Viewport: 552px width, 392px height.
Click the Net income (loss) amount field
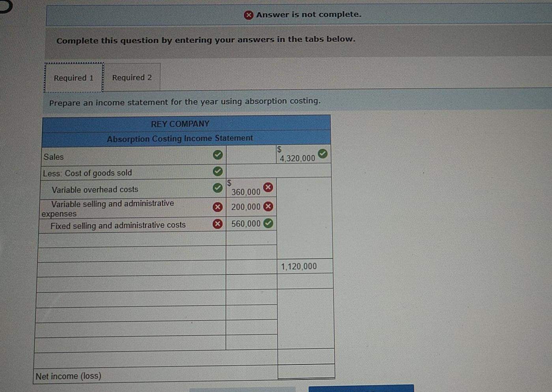306,372
